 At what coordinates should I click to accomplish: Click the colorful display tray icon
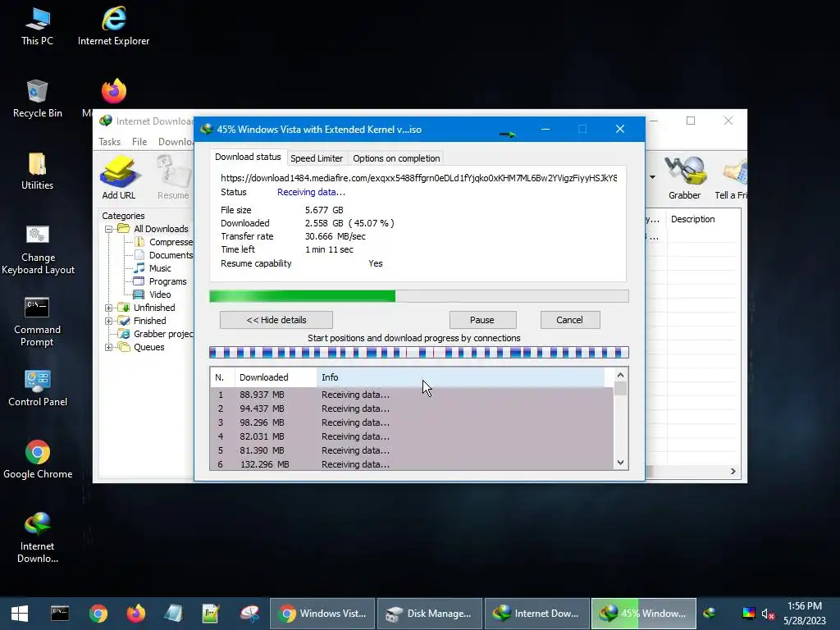[x=748, y=613]
